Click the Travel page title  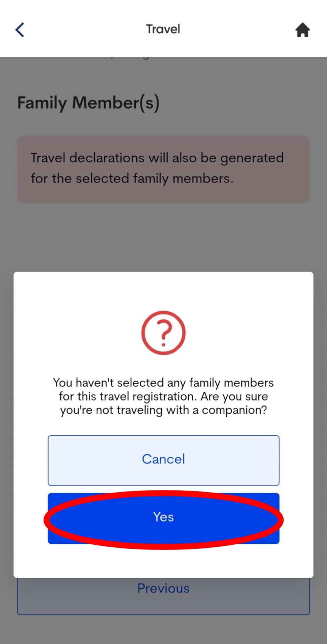point(163,29)
